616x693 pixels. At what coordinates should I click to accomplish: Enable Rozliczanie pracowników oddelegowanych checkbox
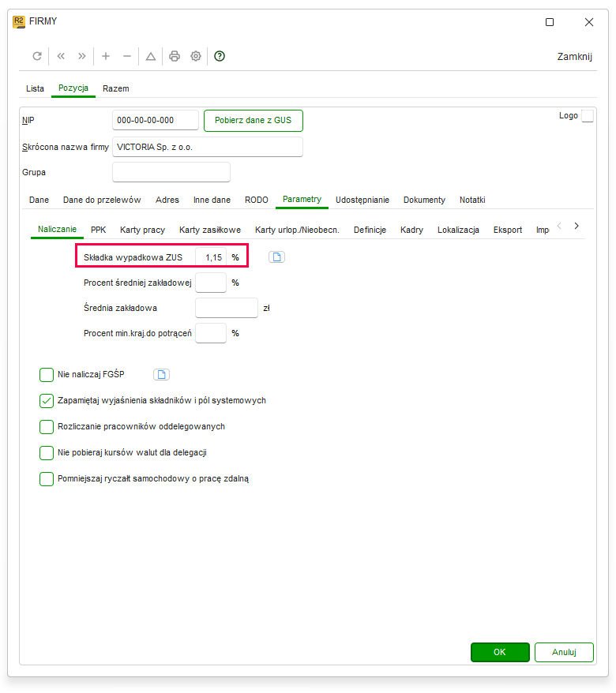click(47, 427)
